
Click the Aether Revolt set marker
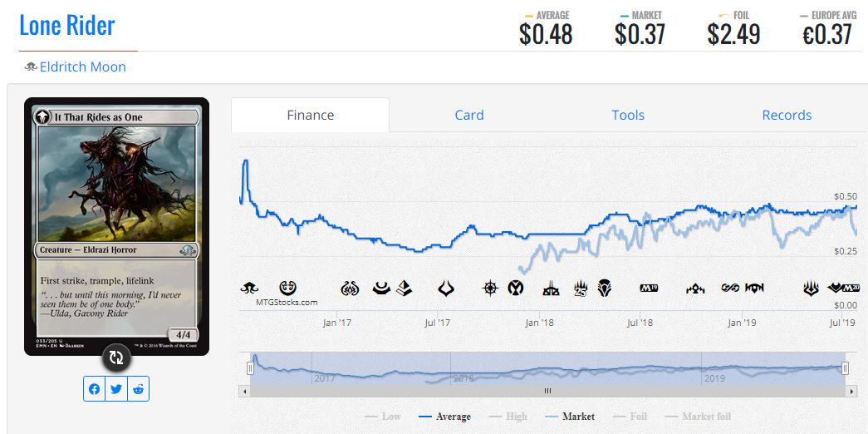[350, 289]
